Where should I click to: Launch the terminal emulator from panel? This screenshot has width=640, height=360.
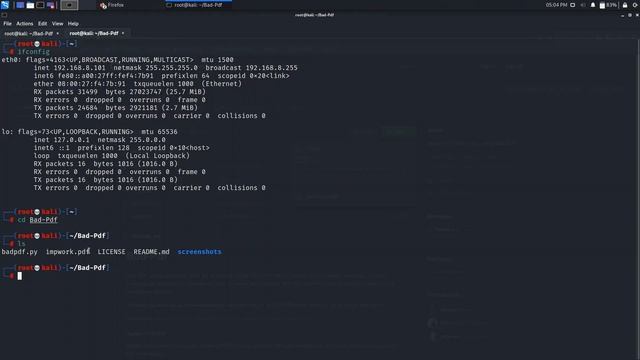click(40, 5)
